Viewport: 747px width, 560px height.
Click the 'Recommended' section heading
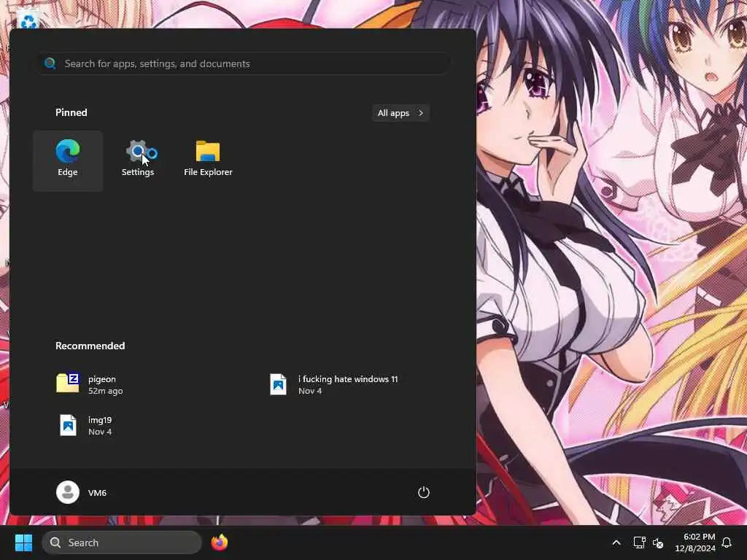point(90,346)
